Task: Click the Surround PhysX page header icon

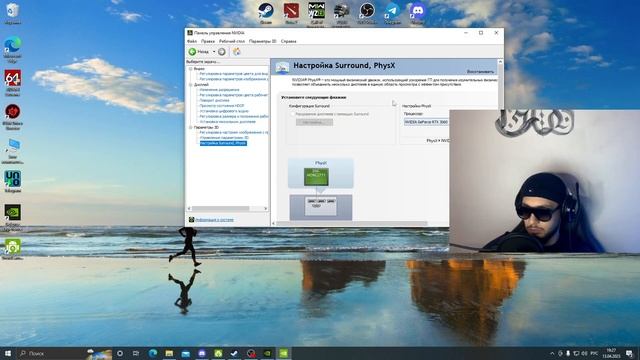Action: click(282, 67)
